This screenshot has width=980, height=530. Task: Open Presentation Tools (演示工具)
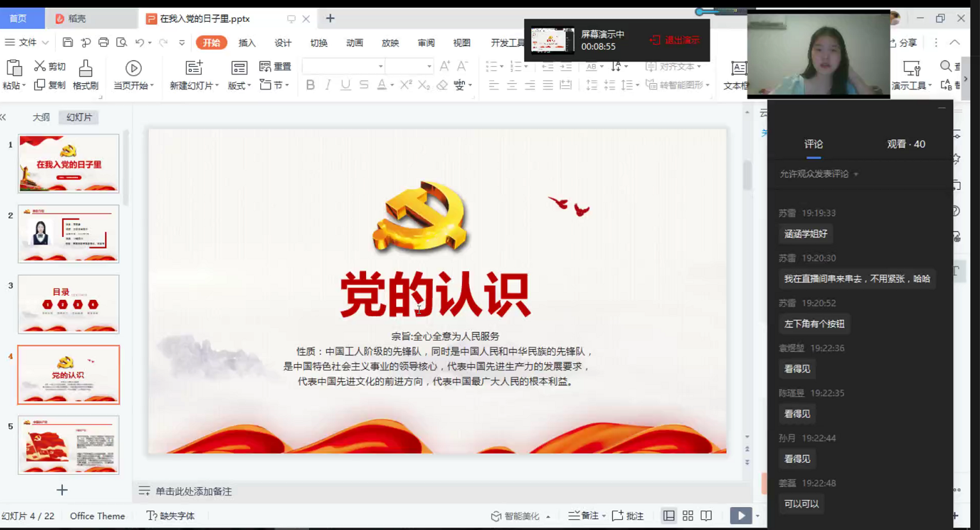(x=911, y=75)
